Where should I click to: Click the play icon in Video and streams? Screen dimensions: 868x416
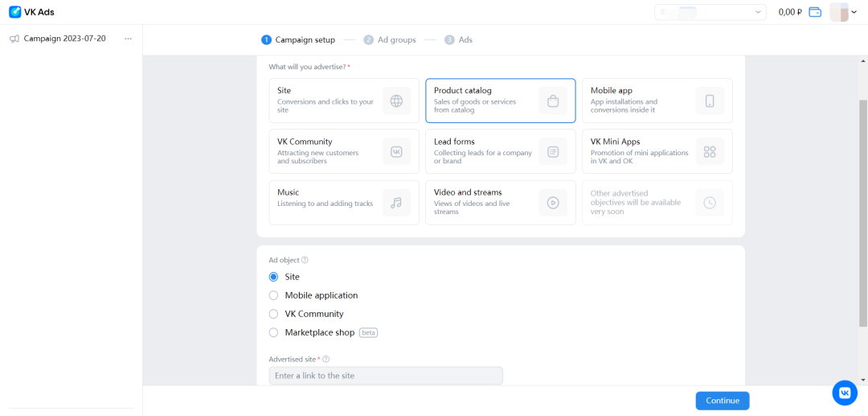(x=553, y=203)
